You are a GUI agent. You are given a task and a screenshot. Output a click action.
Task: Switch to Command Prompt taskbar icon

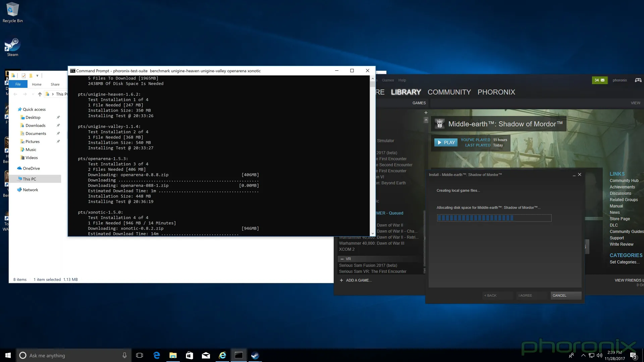238,355
